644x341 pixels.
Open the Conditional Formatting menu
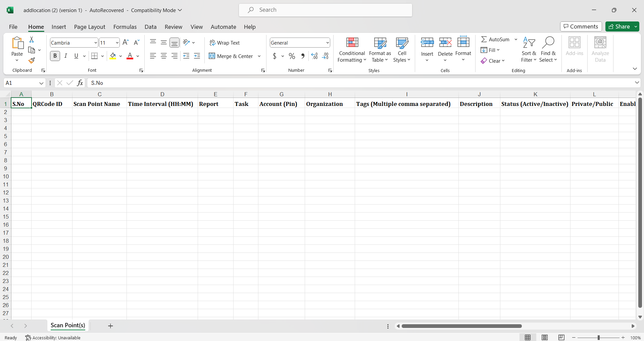[x=352, y=50]
